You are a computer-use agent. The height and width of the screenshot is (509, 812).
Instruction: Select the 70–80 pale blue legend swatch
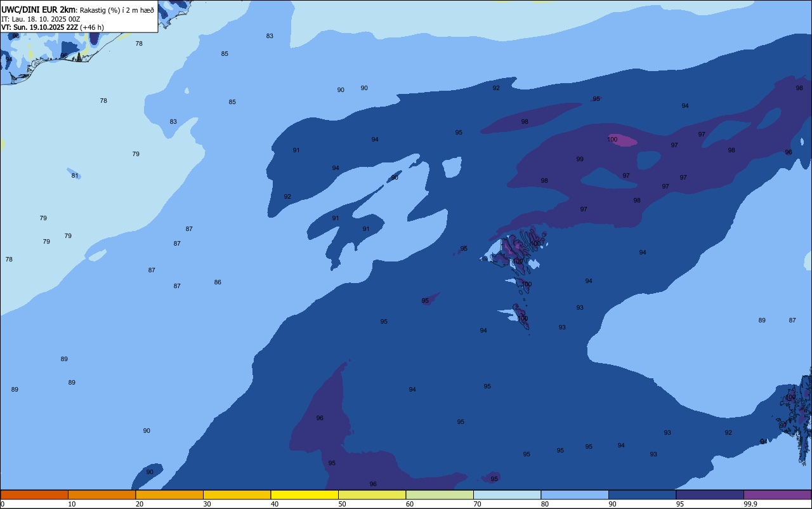(507, 494)
